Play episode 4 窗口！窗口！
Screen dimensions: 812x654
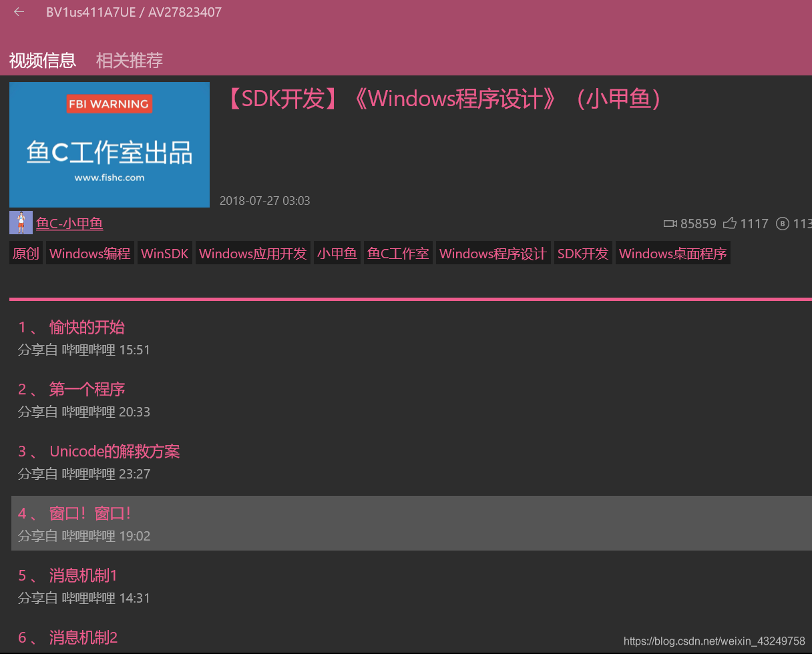click(411, 523)
